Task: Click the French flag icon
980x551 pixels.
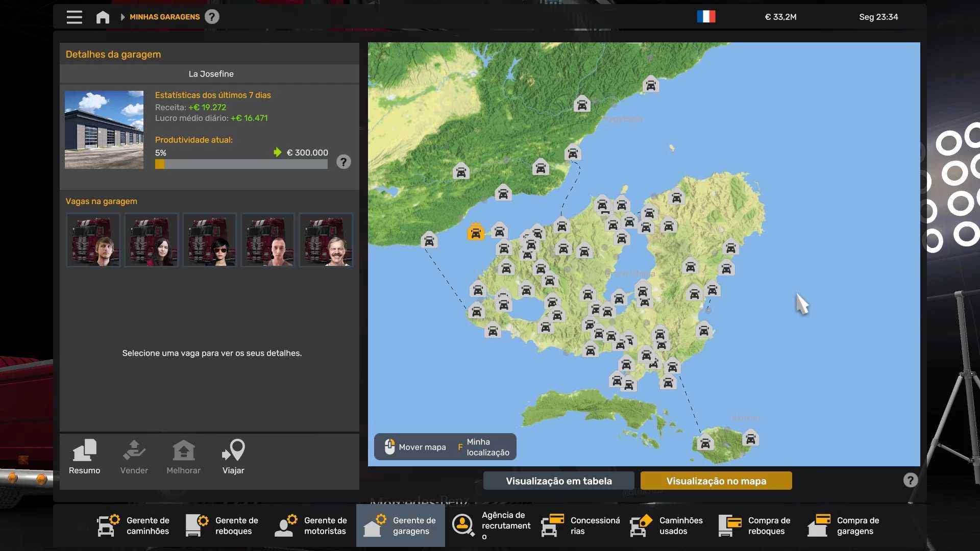Action: [x=706, y=17]
